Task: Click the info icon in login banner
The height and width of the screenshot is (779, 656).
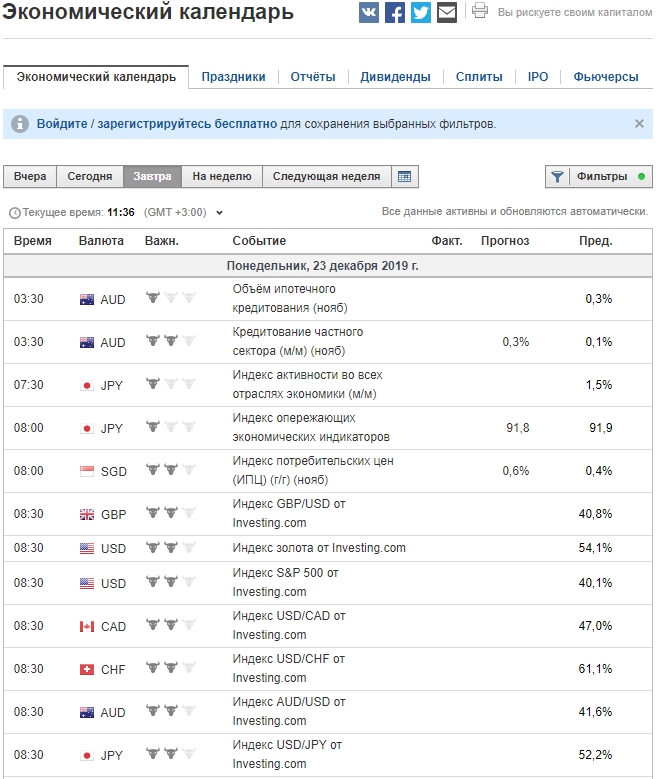Action: (x=20, y=124)
